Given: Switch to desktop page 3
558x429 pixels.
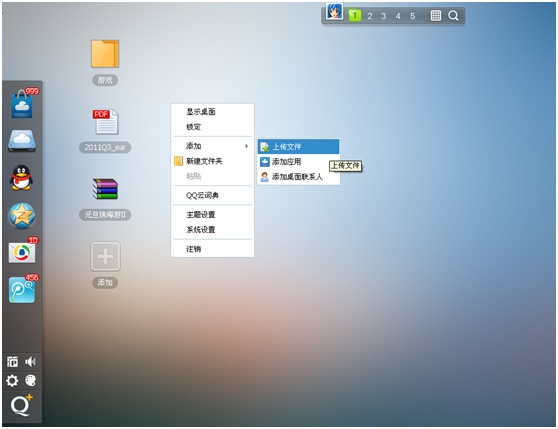Looking at the screenshot, I should 384,16.
